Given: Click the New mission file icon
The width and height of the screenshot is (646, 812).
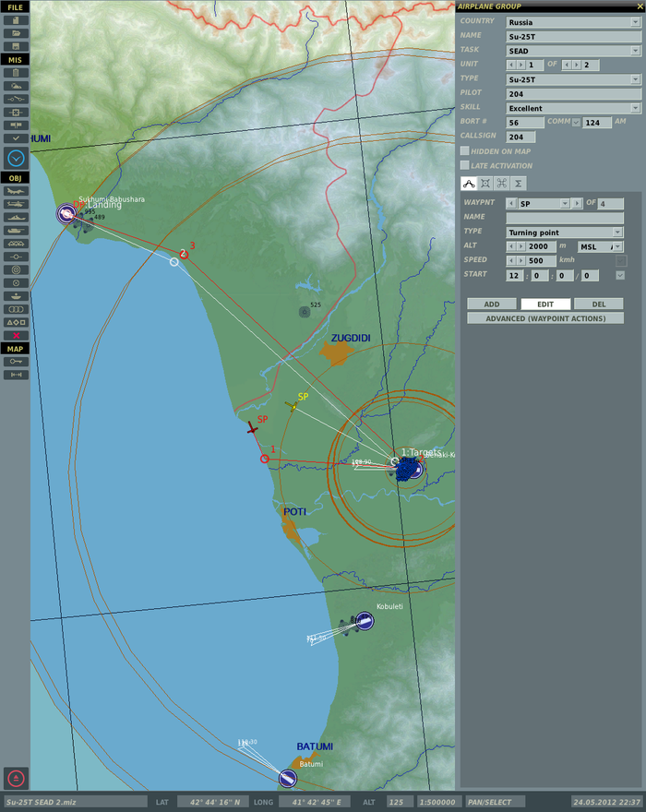Looking at the screenshot, I should point(16,20).
